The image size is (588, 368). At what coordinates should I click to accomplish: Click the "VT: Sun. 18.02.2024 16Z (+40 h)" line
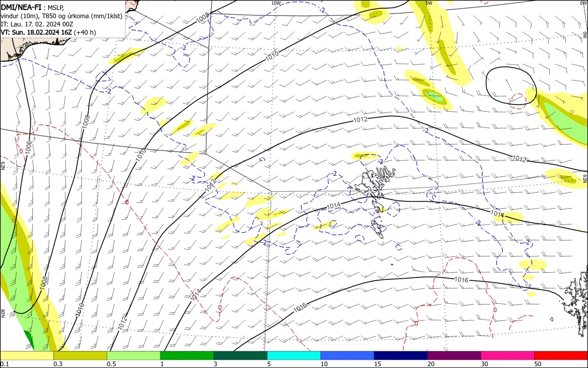point(48,32)
